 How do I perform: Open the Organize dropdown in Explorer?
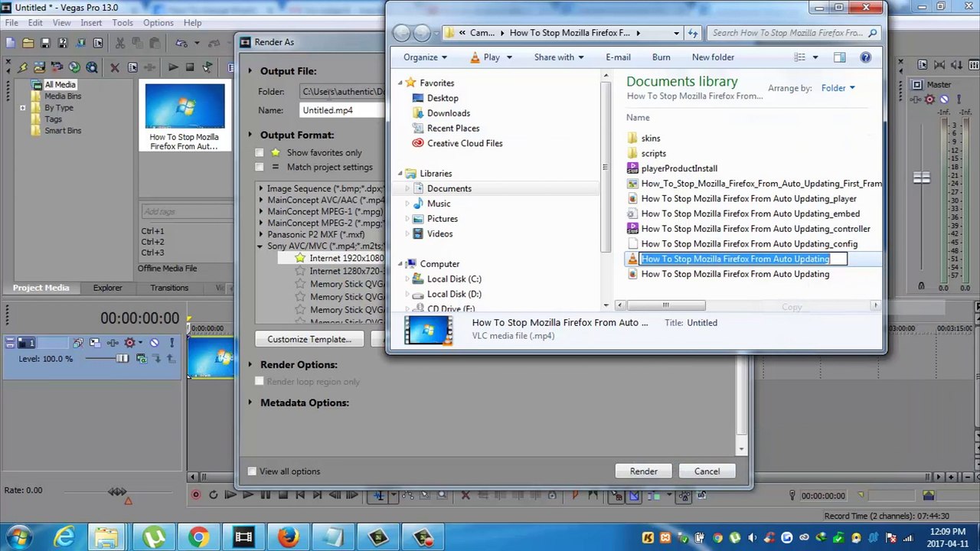tap(426, 57)
